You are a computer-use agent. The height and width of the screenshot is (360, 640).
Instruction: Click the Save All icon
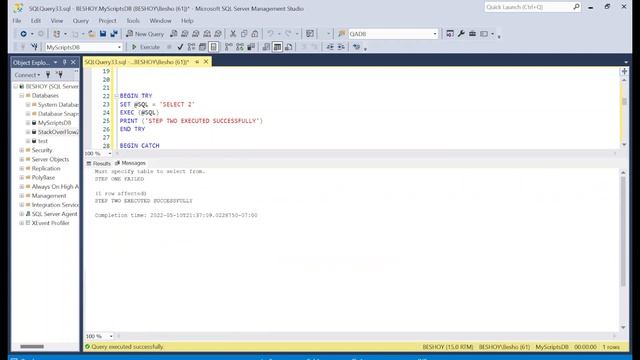coord(114,34)
